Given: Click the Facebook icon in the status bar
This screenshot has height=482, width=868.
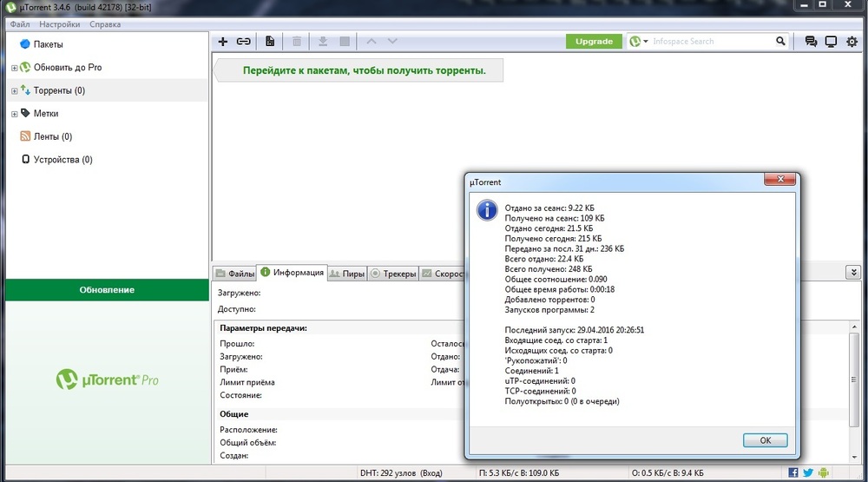Looking at the screenshot, I should [x=793, y=473].
